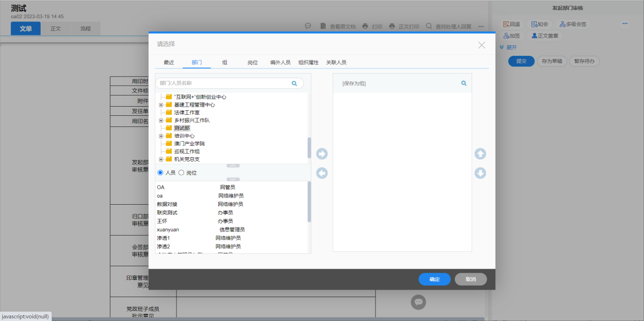The width and height of the screenshot is (644, 321).
Task: Switch to the 最近 tab
Action: (x=169, y=62)
